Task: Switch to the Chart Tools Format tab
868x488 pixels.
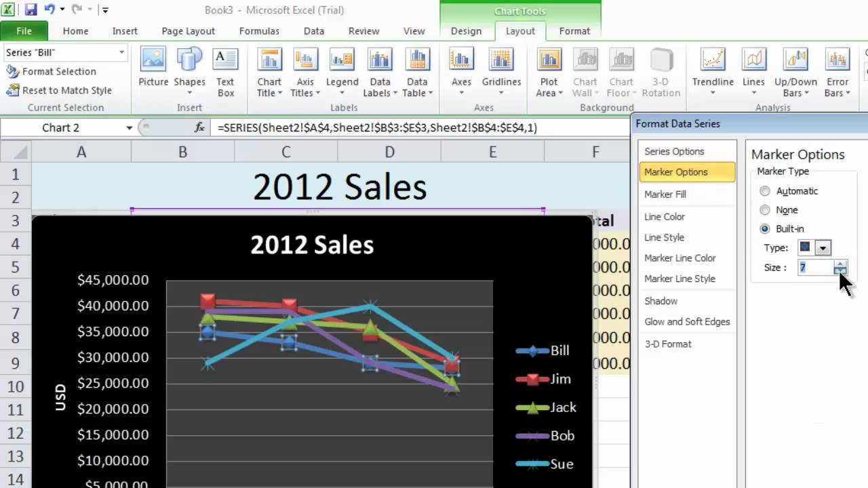Action: pyautogui.click(x=574, y=31)
